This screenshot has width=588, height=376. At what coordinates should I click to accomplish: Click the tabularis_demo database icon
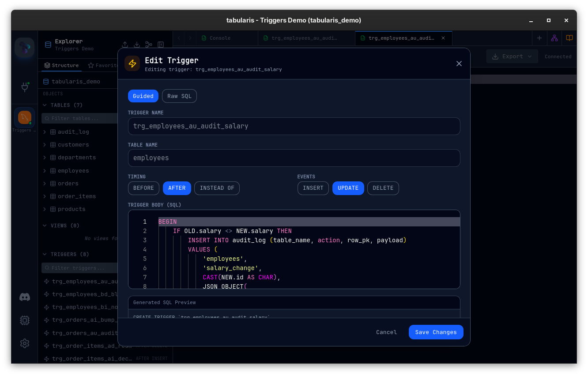[x=46, y=82]
